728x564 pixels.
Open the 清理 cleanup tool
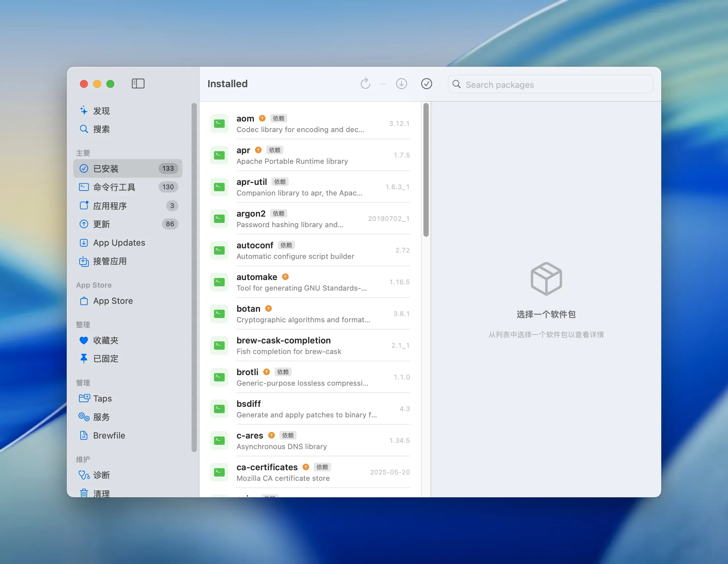(102, 493)
